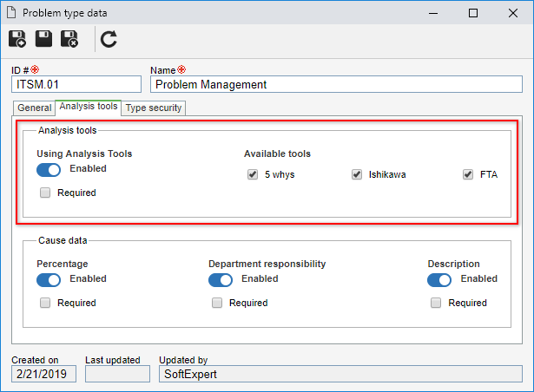Toggle Percentage Enabled switch
The image size is (534, 392).
pos(49,280)
